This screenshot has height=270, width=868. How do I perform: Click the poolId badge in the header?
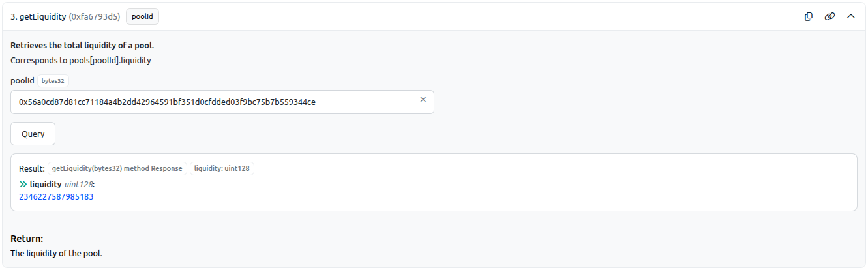pyautogui.click(x=142, y=17)
